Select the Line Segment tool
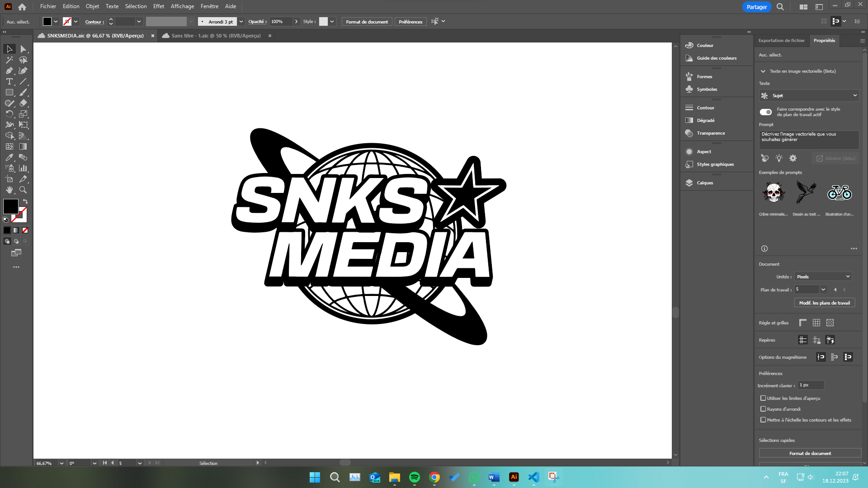Viewport: 868px width, 488px height. 23,81
